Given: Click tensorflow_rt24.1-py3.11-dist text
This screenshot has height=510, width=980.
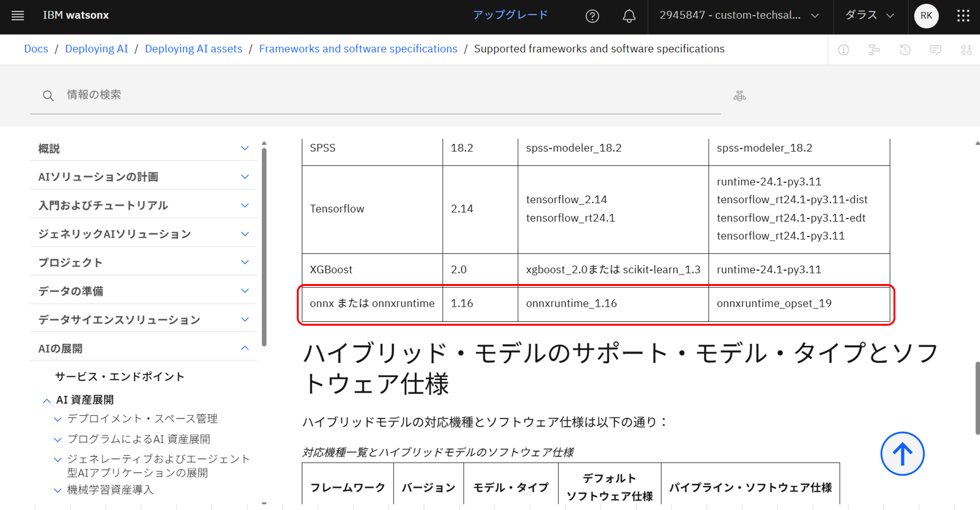Looking at the screenshot, I should pyautogui.click(x=792, y=200).
